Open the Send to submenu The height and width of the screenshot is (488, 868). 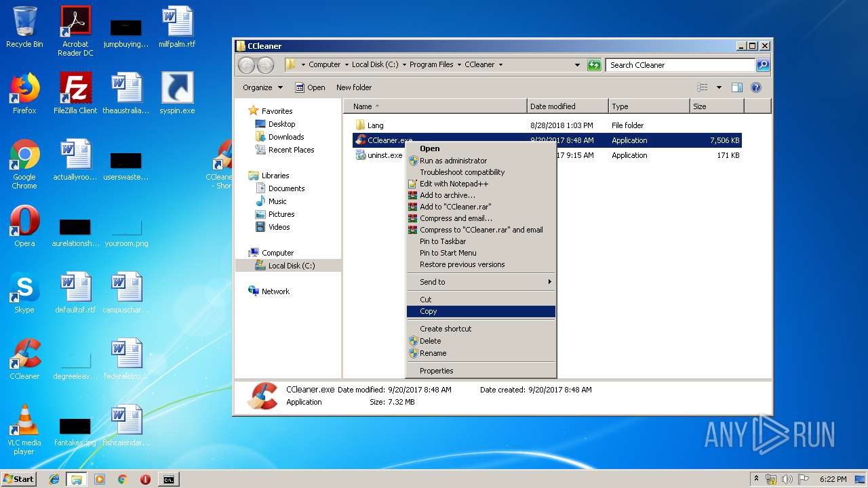(x=481, y=282)
